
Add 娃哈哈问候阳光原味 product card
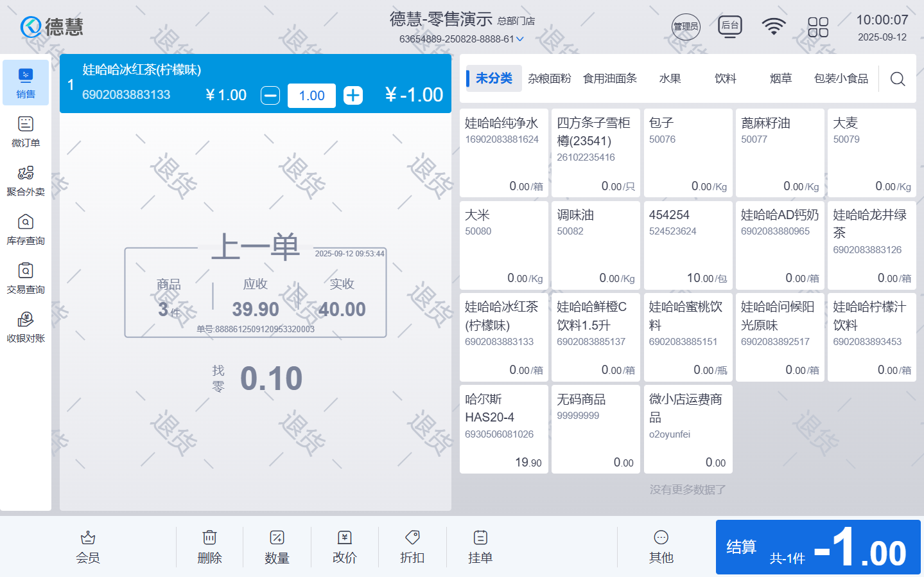pyautogui.click(x=780, y=337)
